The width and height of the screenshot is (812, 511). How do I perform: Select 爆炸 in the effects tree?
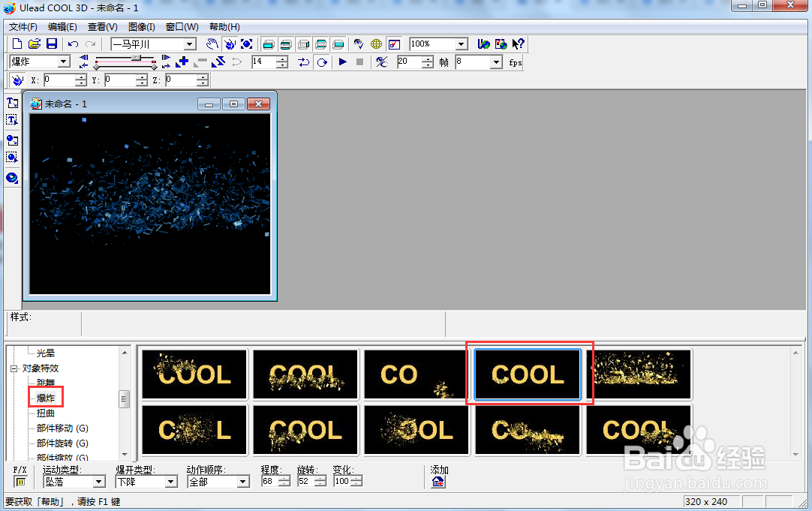[46, 398]
